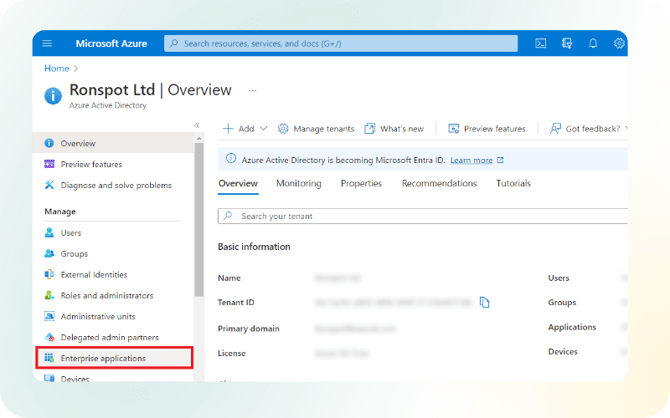This screenshot has height=418, width=670.
Task: Click the Home breadcrumb chevron
Action: click(76, 68)
